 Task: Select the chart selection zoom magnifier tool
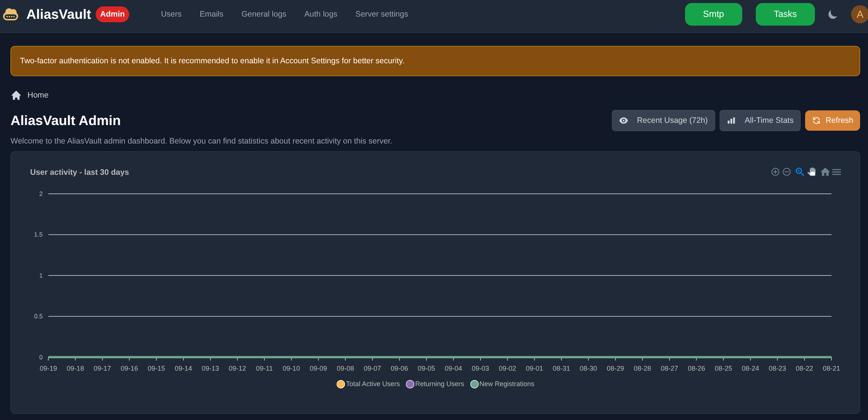pyautogui.click(x=799, y=172)
